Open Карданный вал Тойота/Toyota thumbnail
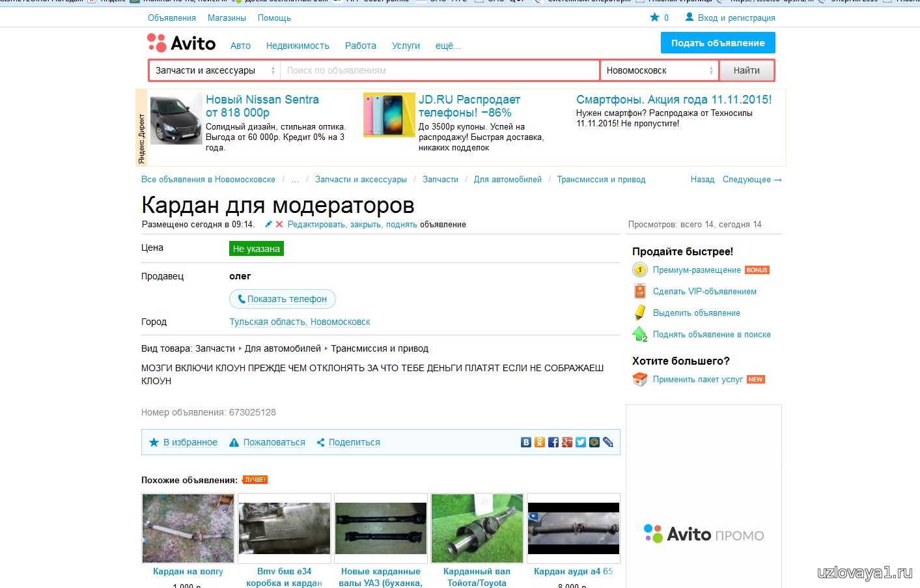The width and height of the screenshot is (920, 588). [477, 528]
